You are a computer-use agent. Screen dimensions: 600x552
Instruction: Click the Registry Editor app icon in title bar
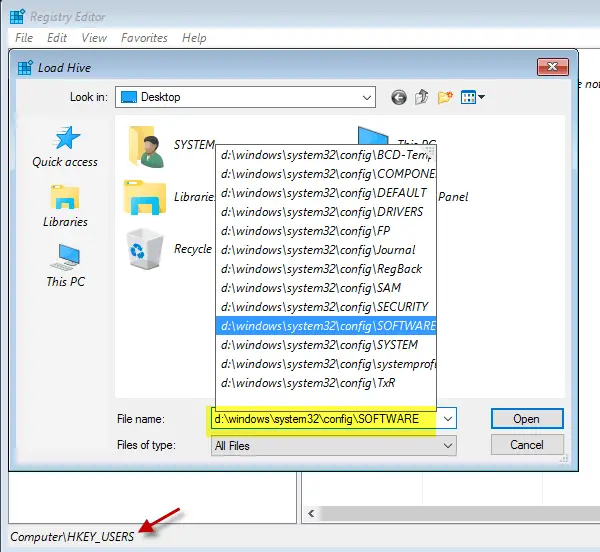click(17, 16)
